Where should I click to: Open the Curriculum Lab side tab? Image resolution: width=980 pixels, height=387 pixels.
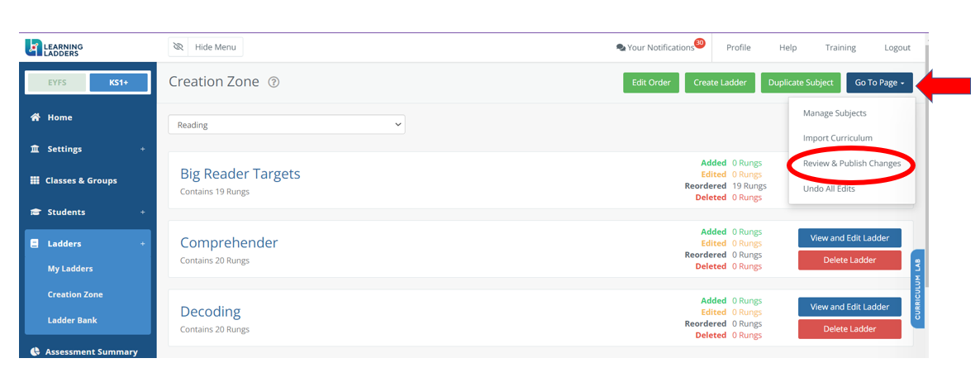[917, 289]
